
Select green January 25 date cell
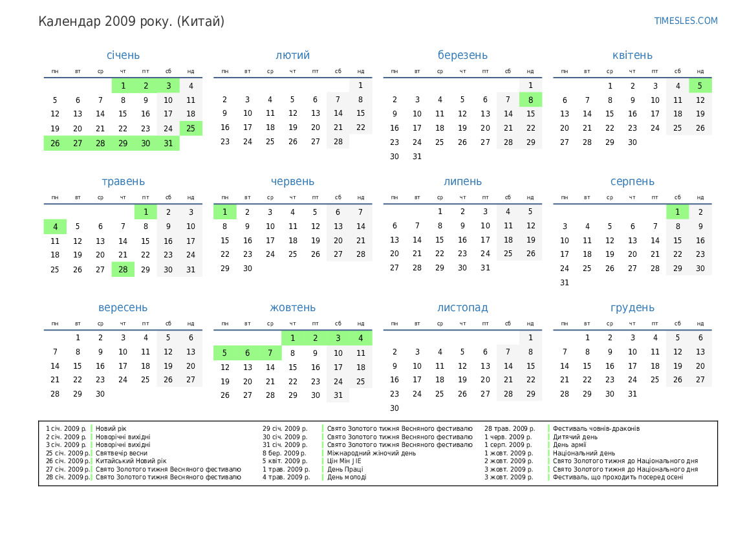191,128
